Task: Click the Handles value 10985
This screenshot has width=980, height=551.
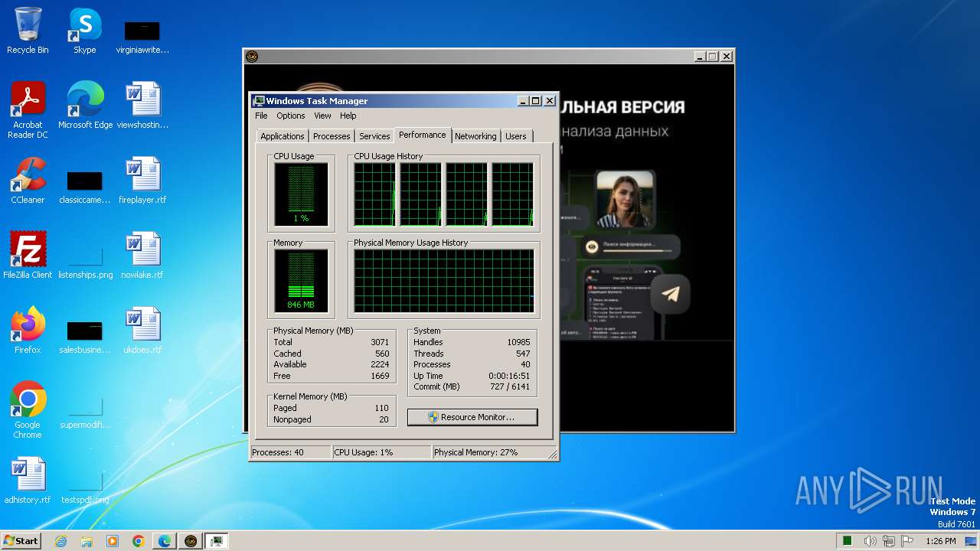Action: click(x=518, y=342)
